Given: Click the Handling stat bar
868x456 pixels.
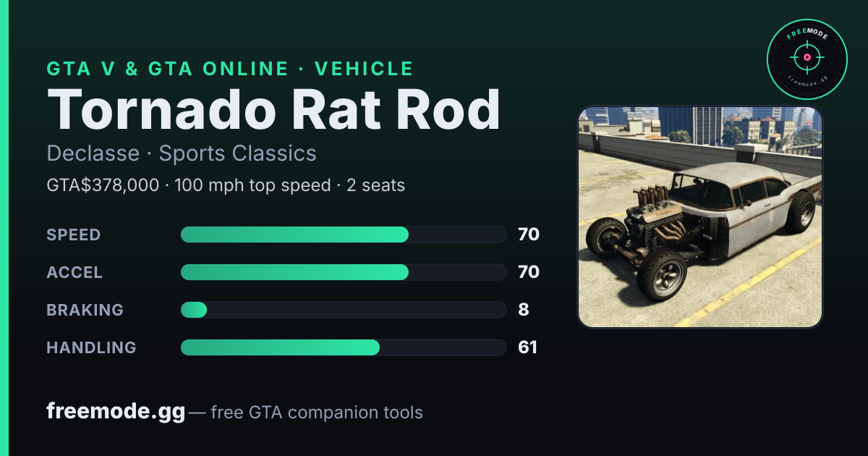Looking at the screenshot, I should pyautogui.click(x=343, y=347).
